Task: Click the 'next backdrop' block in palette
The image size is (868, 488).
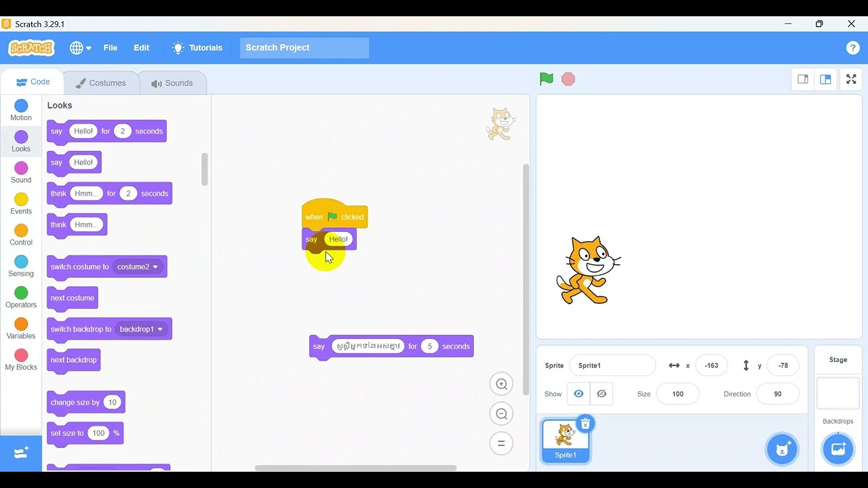Action: click(x=74, y=360)
